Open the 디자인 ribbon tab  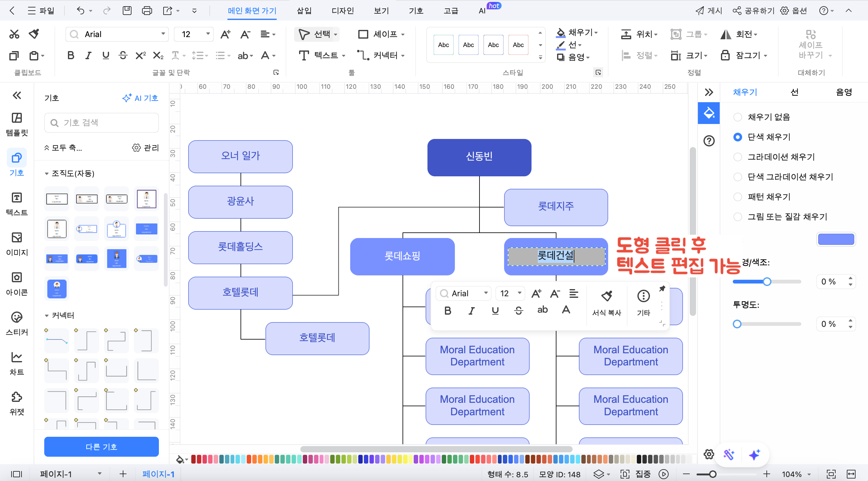(x=343, y=11)
